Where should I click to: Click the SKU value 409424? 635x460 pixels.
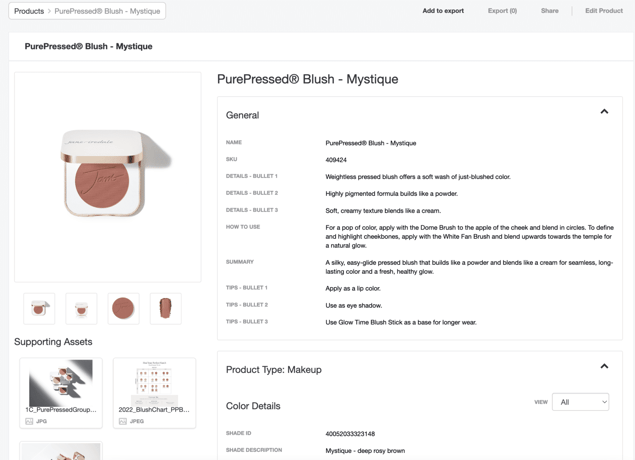coord(336,160)
